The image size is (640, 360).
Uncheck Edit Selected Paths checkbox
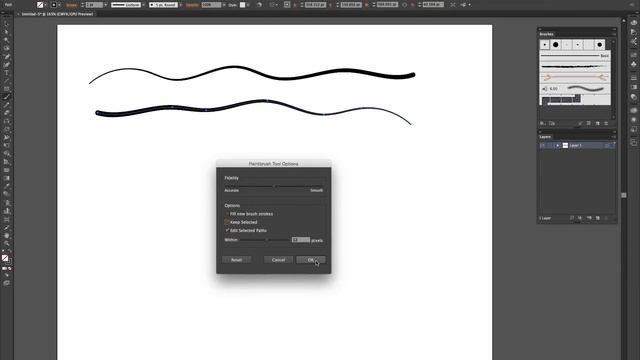click(x=227, y=230)
